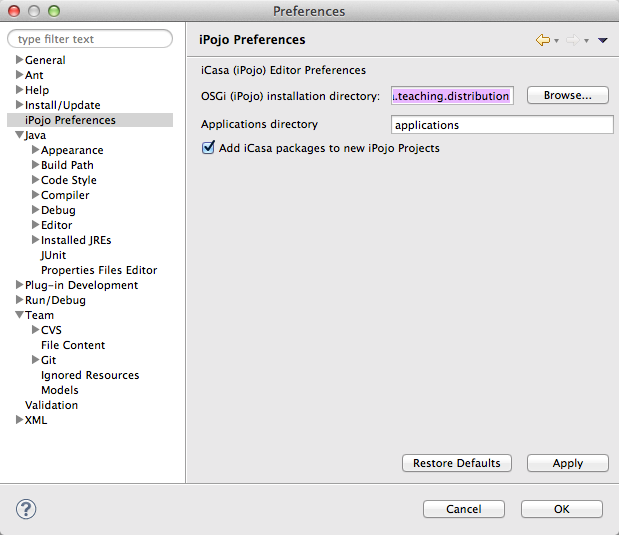Screen dimensions: 619x535
Task: Expand the Git tree node
Action: click(35, 360)
